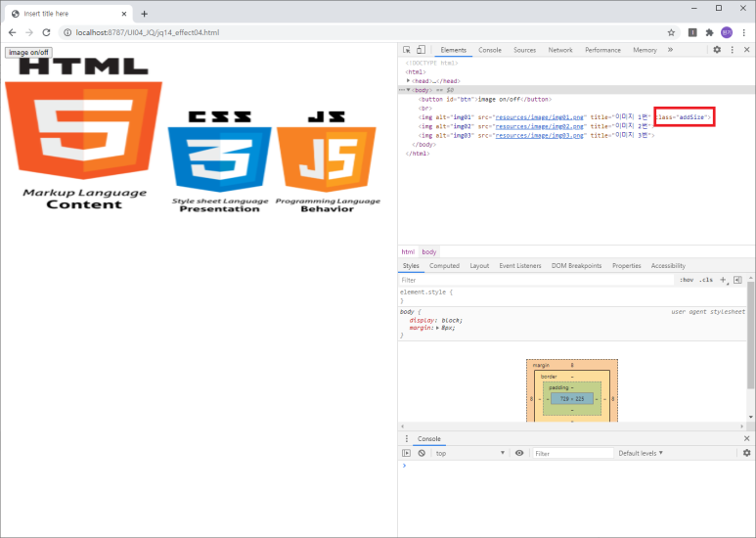This screenshot has height=538, width=756.
Task: Open the Extensions puzzle icon
Action: 709,32
